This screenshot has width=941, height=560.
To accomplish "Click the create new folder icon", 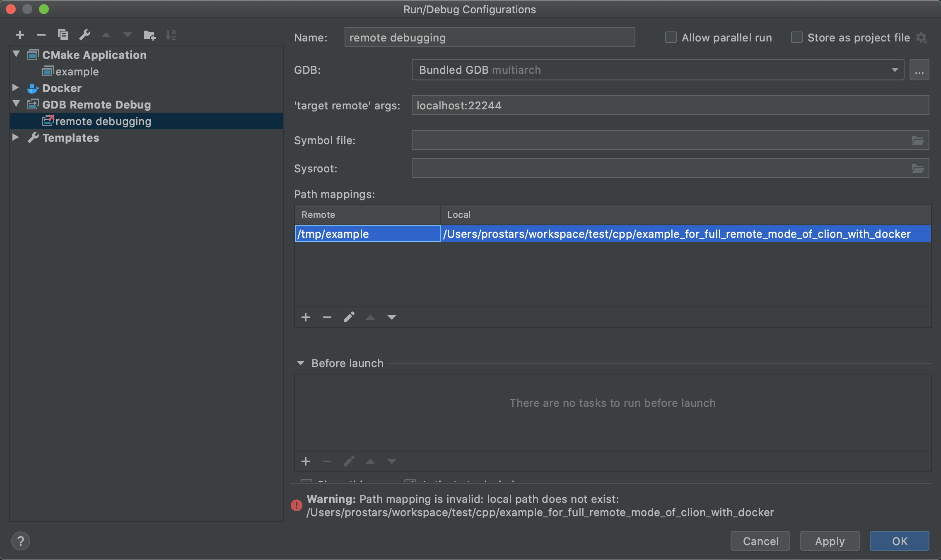I will pyautogui.click(x=149, y=35).
